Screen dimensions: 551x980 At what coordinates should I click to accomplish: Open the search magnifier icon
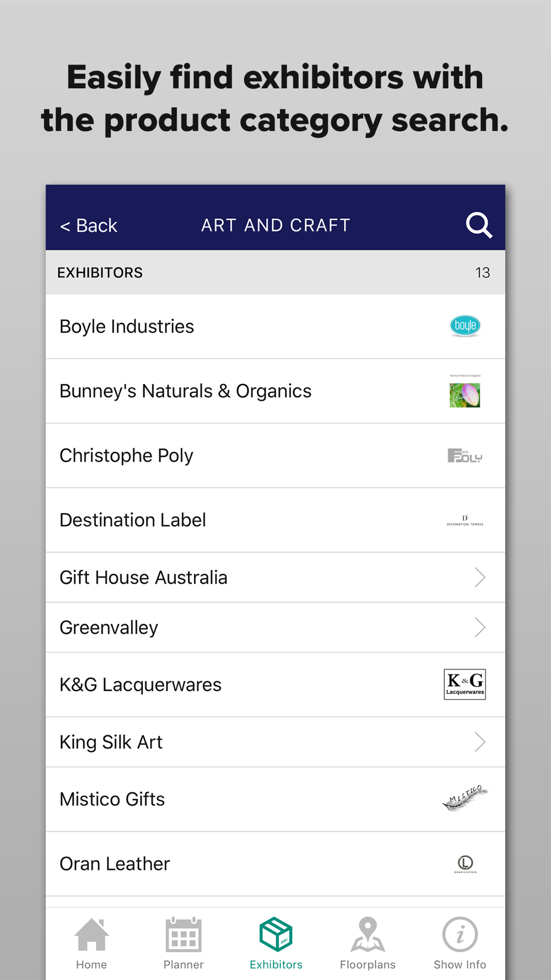point(479,225)
